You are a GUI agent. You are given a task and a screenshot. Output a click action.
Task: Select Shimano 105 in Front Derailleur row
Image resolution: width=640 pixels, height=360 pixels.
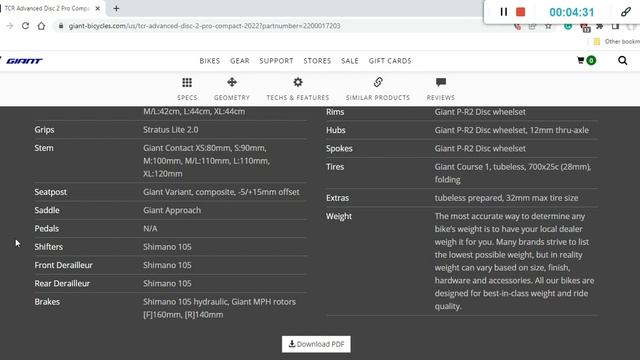coord(167,265)
